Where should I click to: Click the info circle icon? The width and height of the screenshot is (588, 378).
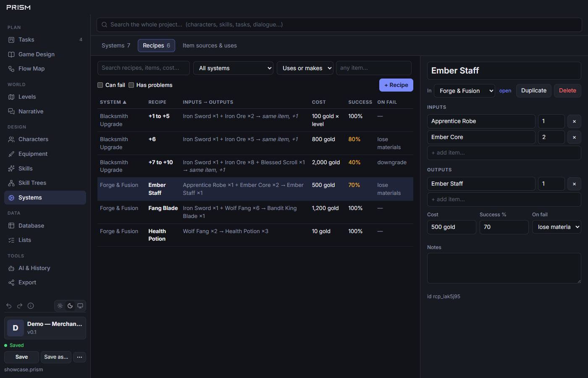click(x=31, y=306)
